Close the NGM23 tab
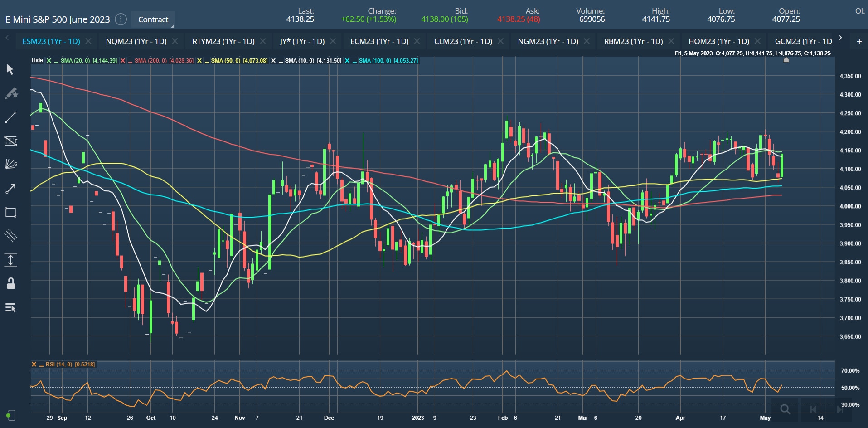The height and width of the screenshot is (428, 868). click(x=587, y=41)
